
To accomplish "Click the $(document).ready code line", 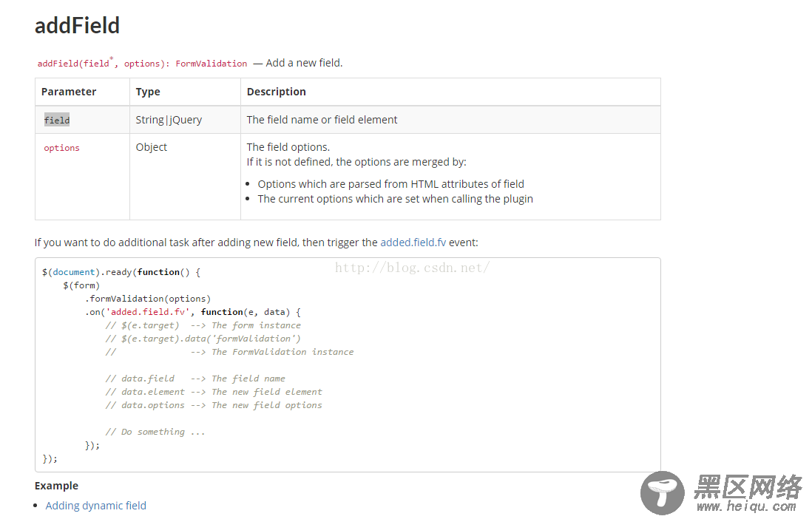I will point(121,272).
